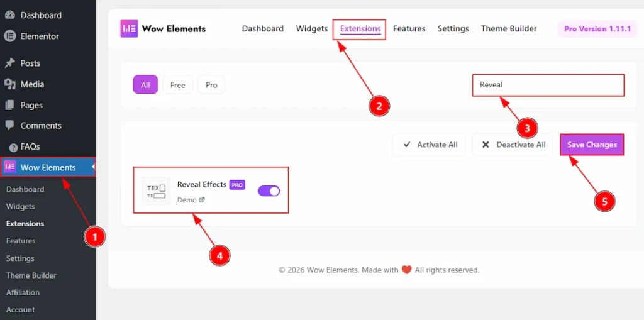Image resolution: width=644 pixels, height=320 pixels.
Task: Click the Pages icon in sidebar
Action: 10,105
